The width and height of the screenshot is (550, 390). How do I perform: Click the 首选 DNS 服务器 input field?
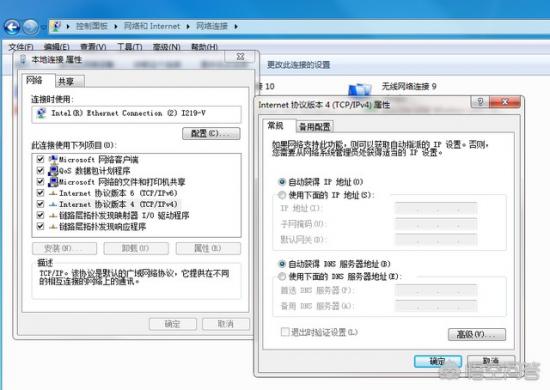pos(436,291)
